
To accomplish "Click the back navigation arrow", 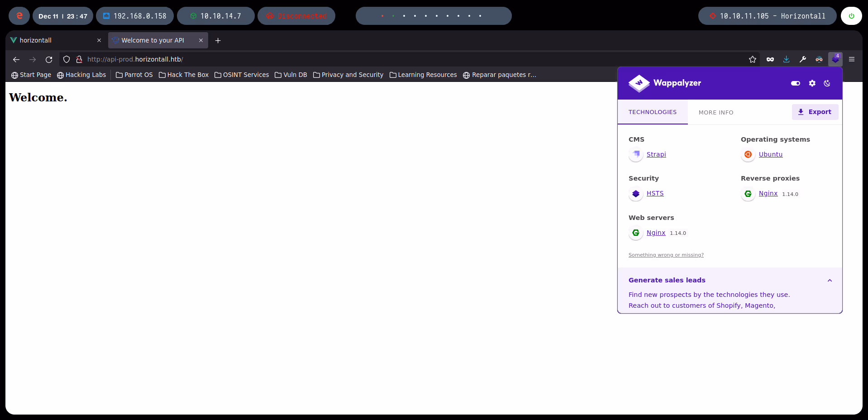I will (16, 59).
